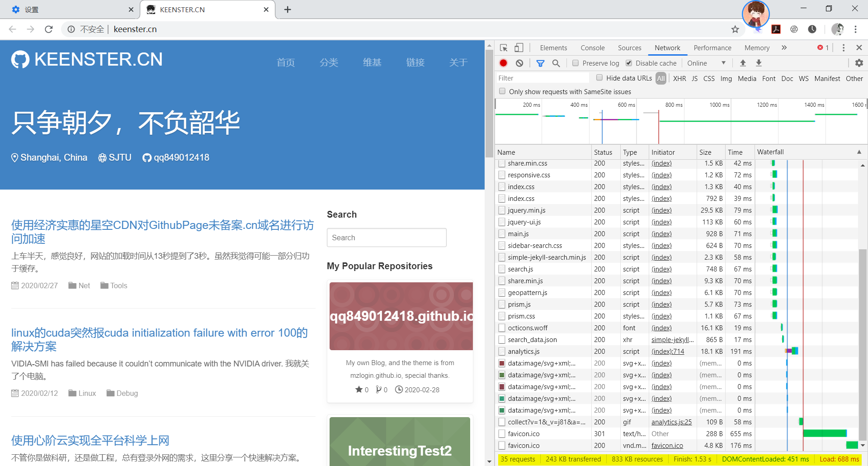Clear all network requests
Screen dimensions: 868x466
tap(519, 63)
